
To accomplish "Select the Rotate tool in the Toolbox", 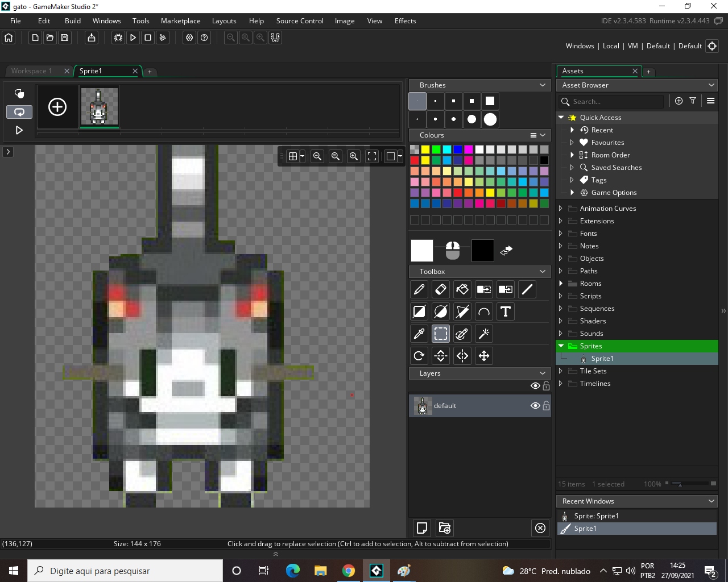I will [x=419, y=356].
